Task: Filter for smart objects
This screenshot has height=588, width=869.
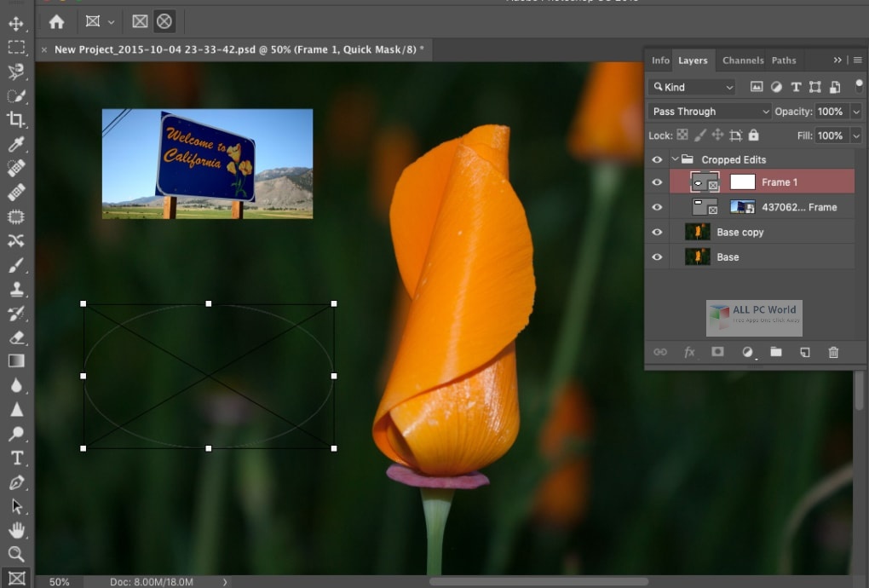Action: click(835, 86)
